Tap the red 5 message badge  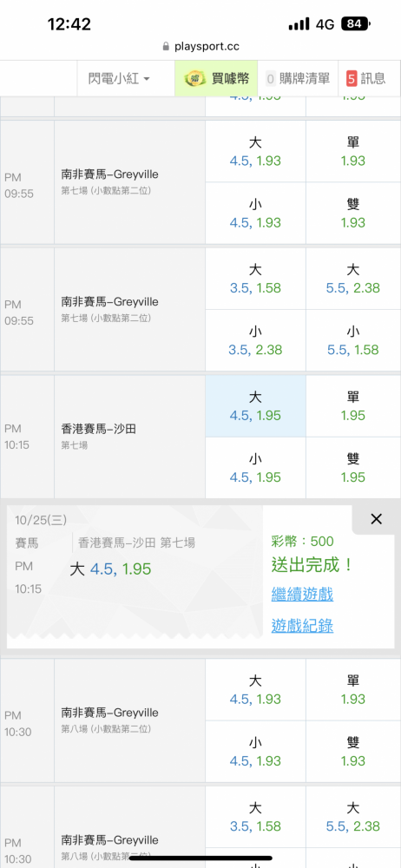[x=352, y=79]
